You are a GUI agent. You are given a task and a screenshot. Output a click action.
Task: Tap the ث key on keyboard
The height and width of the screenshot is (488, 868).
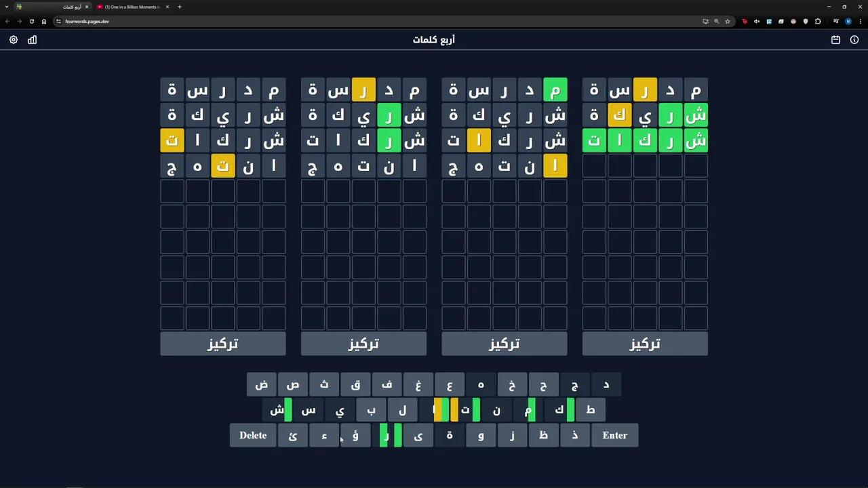[x=324, y=384]
